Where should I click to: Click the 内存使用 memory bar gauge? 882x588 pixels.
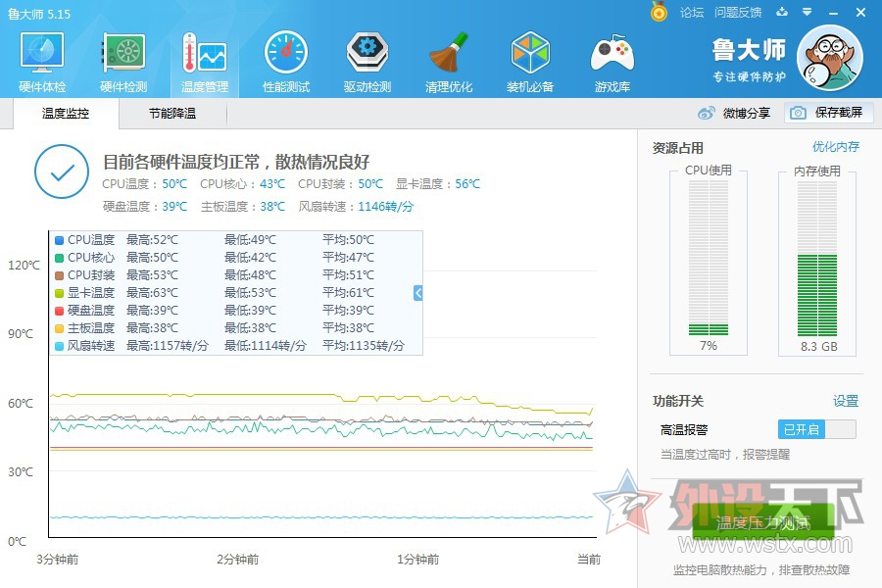point(817,258)
